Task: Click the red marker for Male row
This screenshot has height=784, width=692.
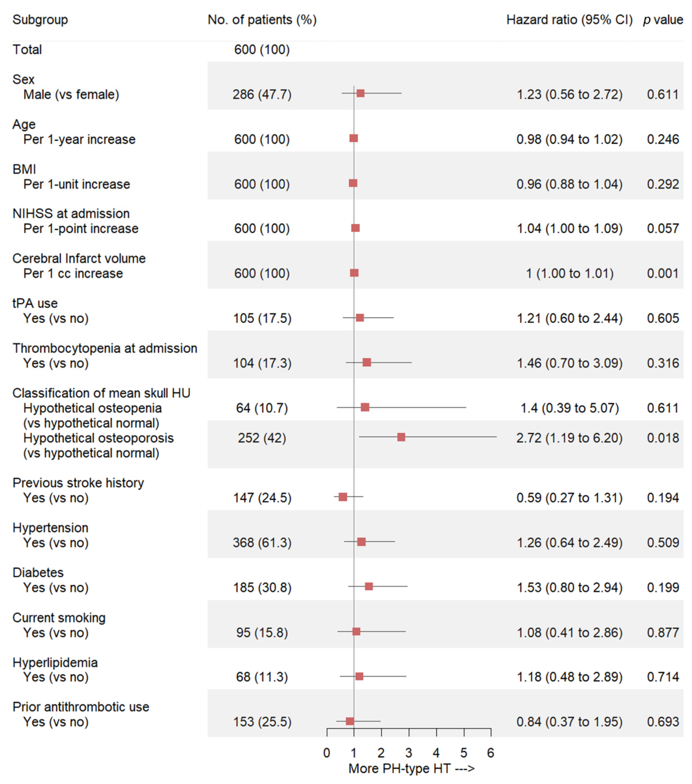Action: tap(360, 93)
